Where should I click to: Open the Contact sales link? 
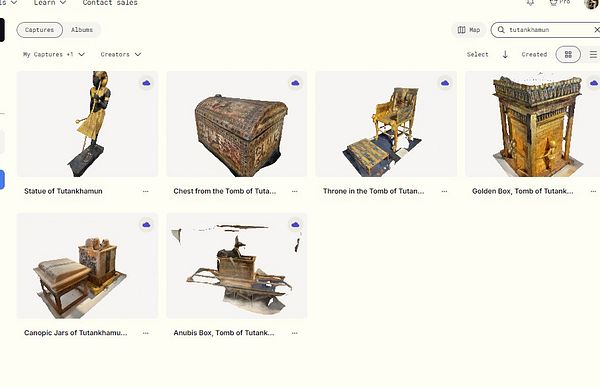point(110,3)
